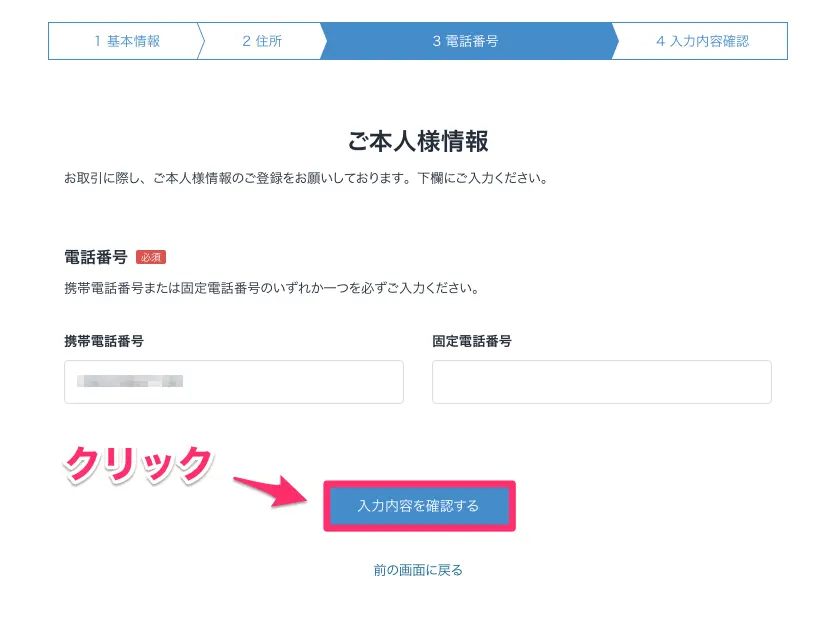The width and height of the screenshot is (823, 621).
Task: Click the 入力内容を確認する button
Action: (x=419, y=506)
